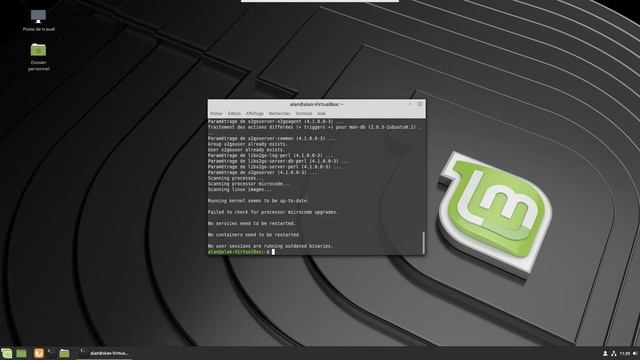The height and width of the screenshot is (360, 640).
Task: Open the Linux Mint start menu
Action: (7, 353)
